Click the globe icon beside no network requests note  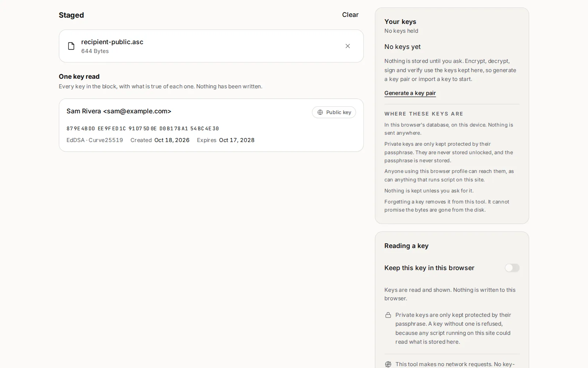click(x=388, y=364)
